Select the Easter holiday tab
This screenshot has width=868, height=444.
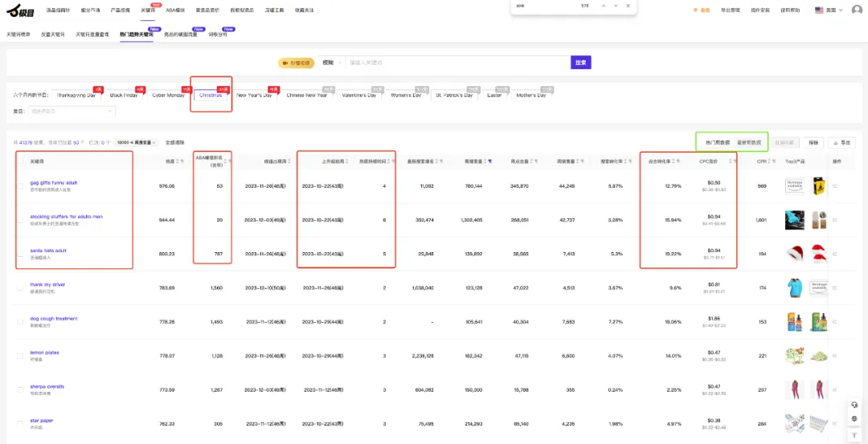(494, 95)
